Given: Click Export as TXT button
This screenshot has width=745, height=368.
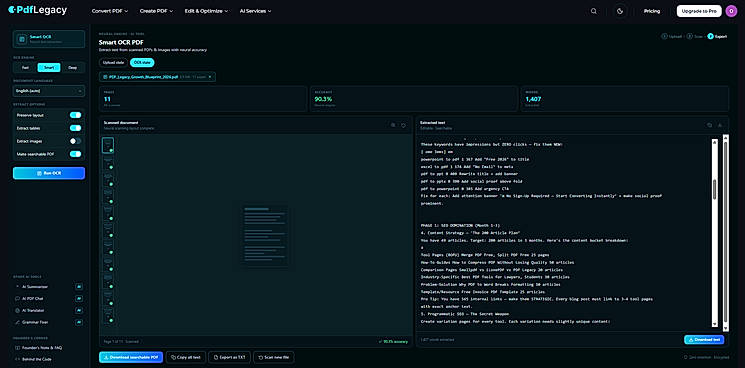Looking at the screenshot, I should click(x=229, y=357).
